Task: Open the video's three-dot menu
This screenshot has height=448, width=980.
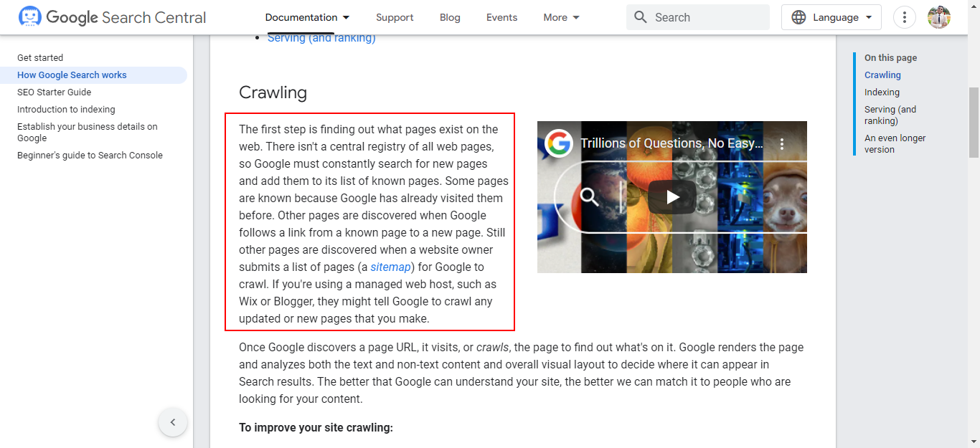Action: (x=782, y=144)
